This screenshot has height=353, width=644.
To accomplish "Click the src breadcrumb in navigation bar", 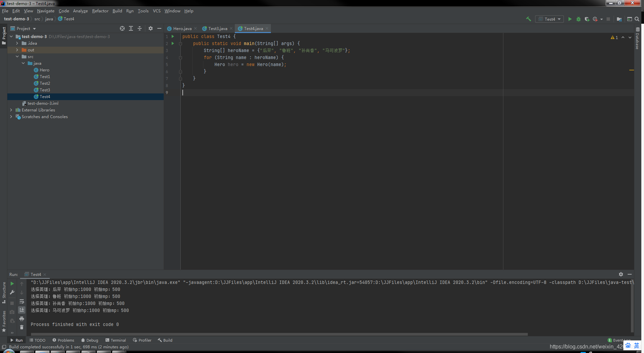I will [37, 19].
